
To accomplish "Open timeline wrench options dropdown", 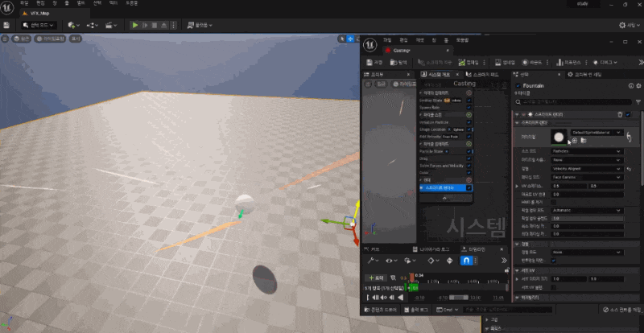I will 373,261.
